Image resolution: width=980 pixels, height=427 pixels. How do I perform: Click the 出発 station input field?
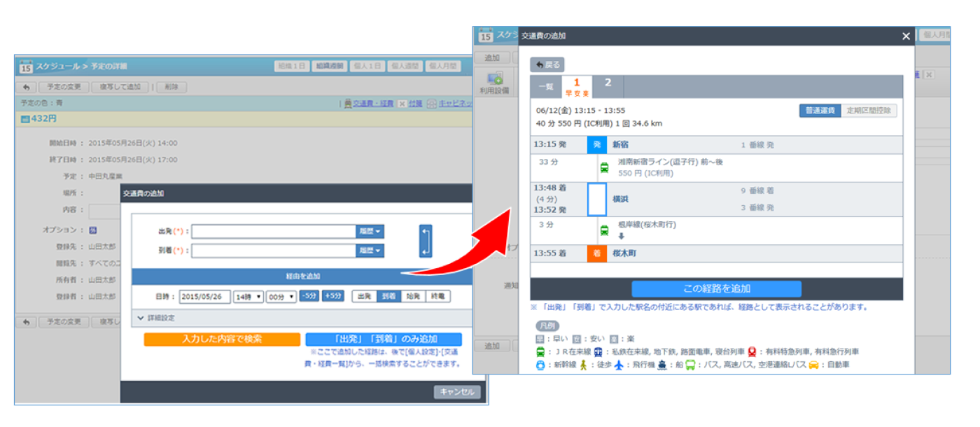(274, 232)
